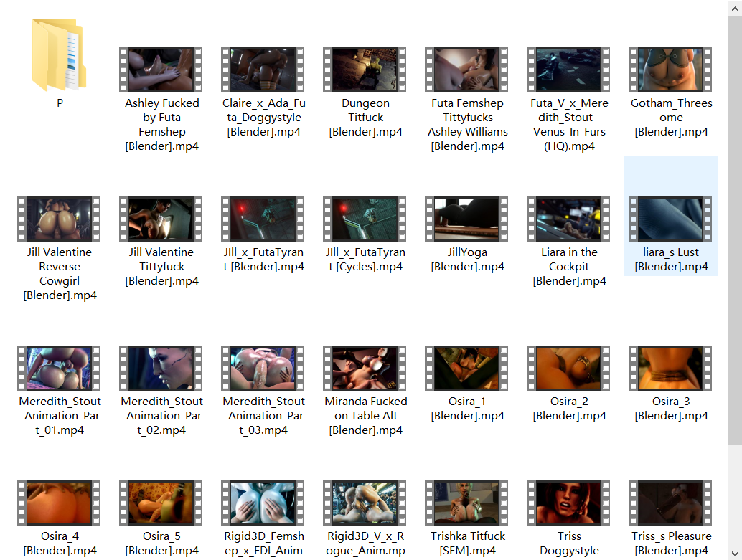Select the Trishka [SFM].mp4 video thumbnail
742x560 pixels.
point(466,503)
